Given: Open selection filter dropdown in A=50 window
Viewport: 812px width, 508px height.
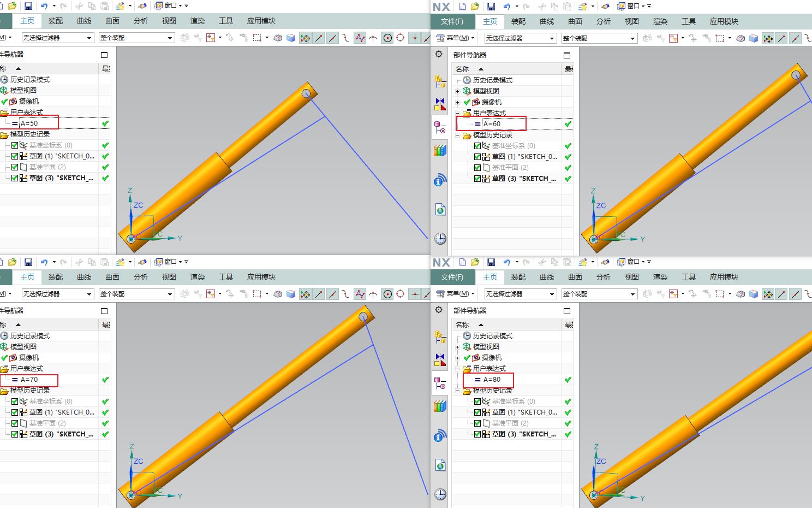Looking at the screenshot, I should (x=89, y=38).
